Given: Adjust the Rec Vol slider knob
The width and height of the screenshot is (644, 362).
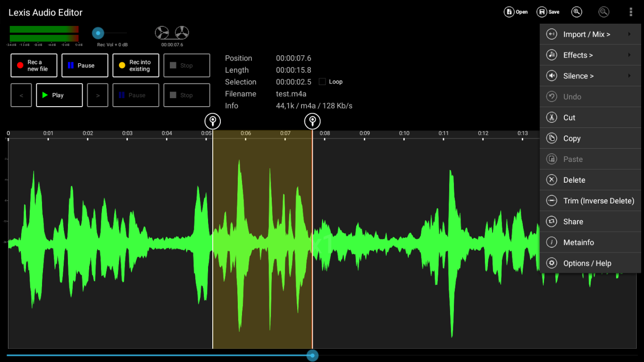Looking at the screenshot, I should pyautogui.click(x=98, y=33).
